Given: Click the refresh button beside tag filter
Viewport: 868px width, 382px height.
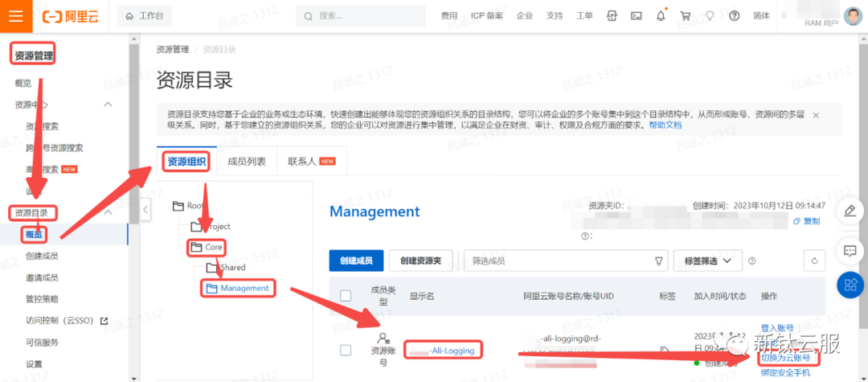Looking at the screenshot, I should 815,261.
